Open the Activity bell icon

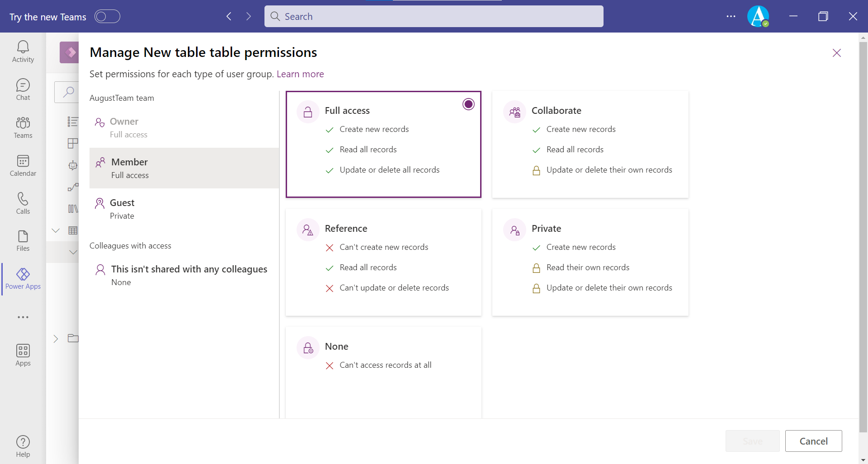23,52
